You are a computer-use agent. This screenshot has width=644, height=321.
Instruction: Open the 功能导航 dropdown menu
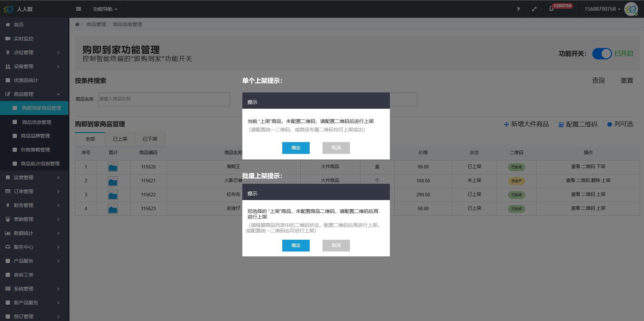click(105, 9)
